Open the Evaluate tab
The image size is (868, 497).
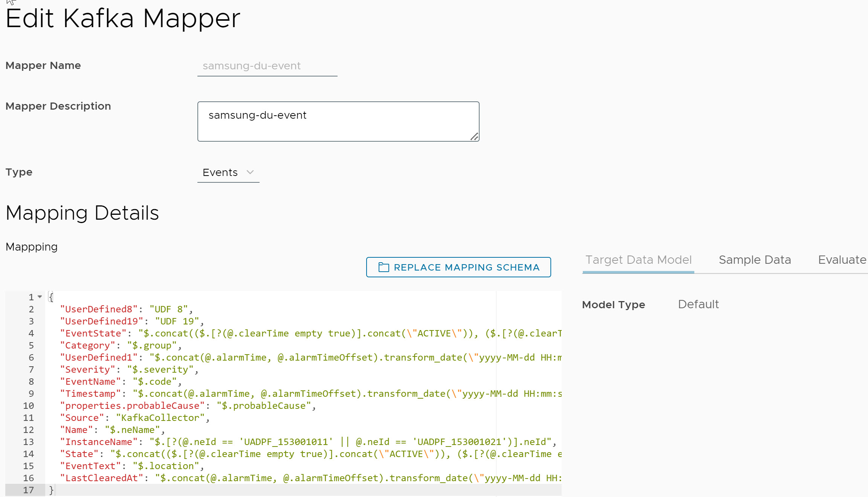842,260
